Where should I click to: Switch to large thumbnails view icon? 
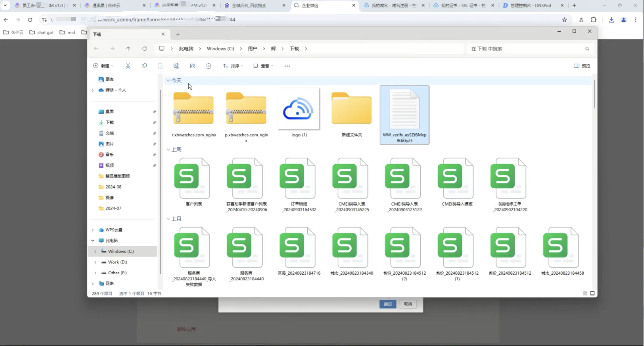592,293
